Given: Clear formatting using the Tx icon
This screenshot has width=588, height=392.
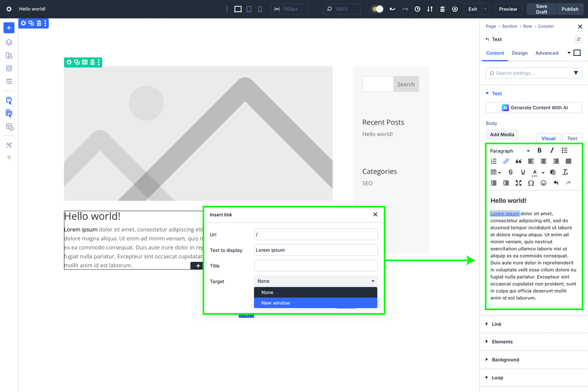Looking at the screenshot, I should [x=565, y=172].
